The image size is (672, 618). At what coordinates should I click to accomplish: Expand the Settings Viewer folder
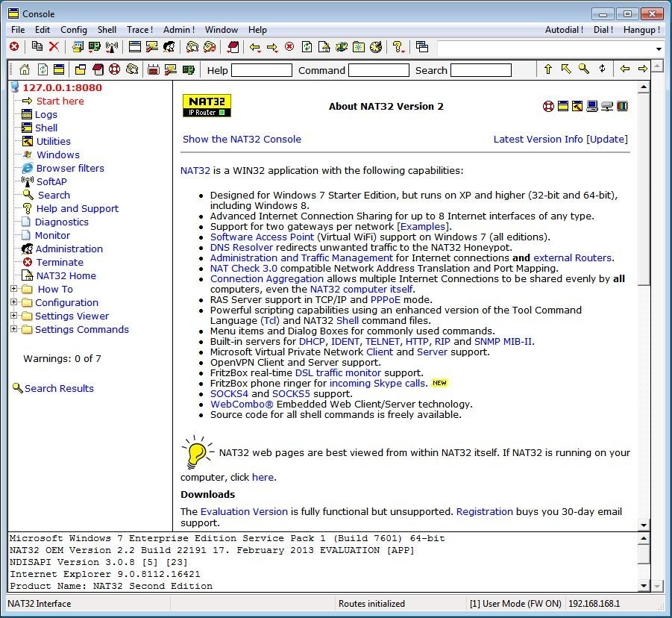tap(13, 315)
